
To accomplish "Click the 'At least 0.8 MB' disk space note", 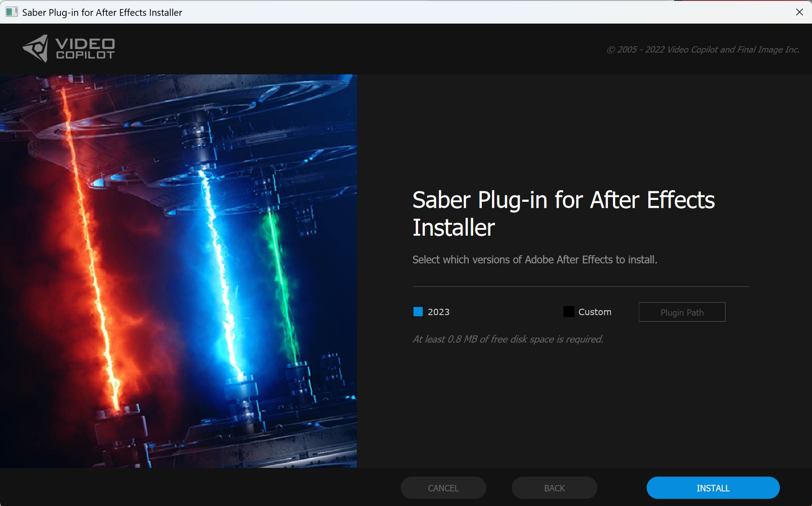I will pos(508,339).
